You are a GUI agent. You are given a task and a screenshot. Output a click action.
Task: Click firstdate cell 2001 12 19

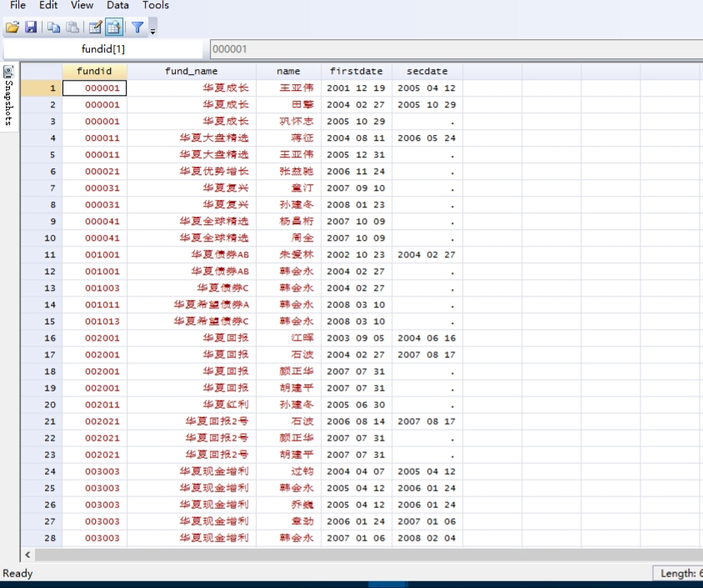356,87
